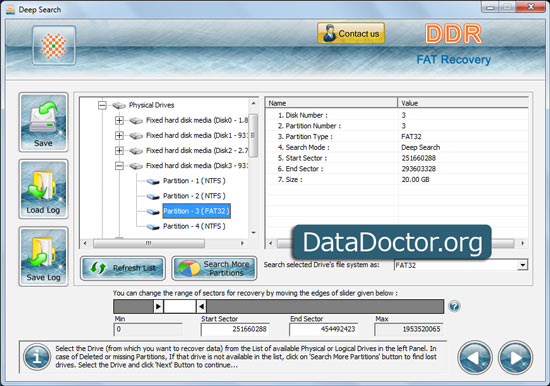Select the Disk2 fixed hard disk media row
Screen dimensions: 550x386
click(197, 151)
